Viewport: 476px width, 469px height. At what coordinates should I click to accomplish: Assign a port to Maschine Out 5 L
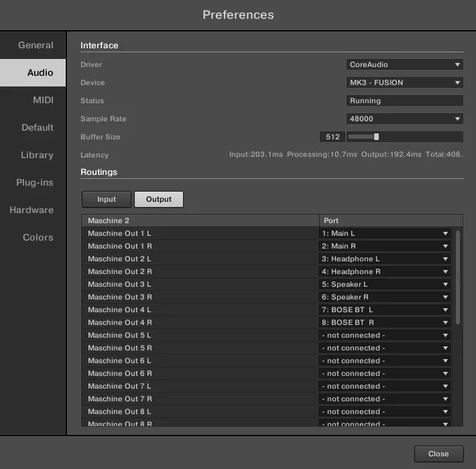pyautogui.click(x=385, y=335)
